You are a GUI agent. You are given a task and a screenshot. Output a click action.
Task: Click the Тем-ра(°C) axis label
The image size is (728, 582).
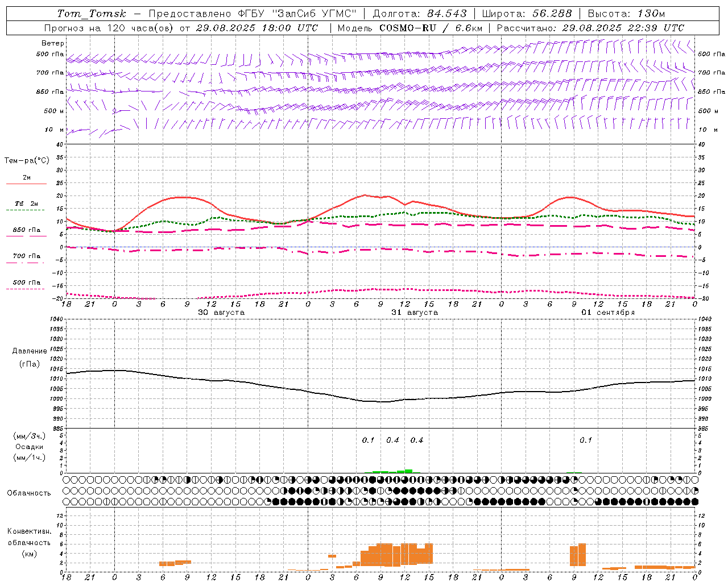point(27,160)
